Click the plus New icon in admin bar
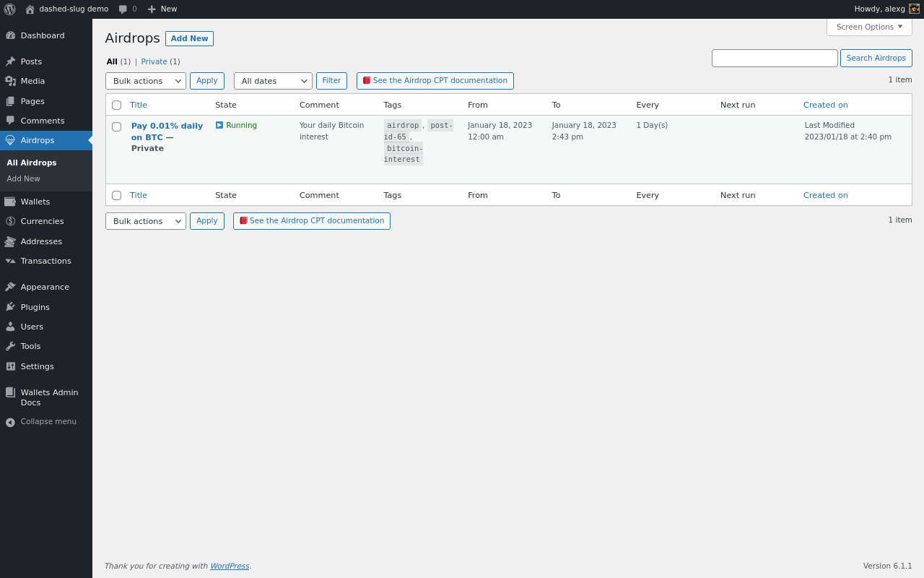Image resolution: width=924 pixels, height=578 pixels. click(x=152, y=9)
